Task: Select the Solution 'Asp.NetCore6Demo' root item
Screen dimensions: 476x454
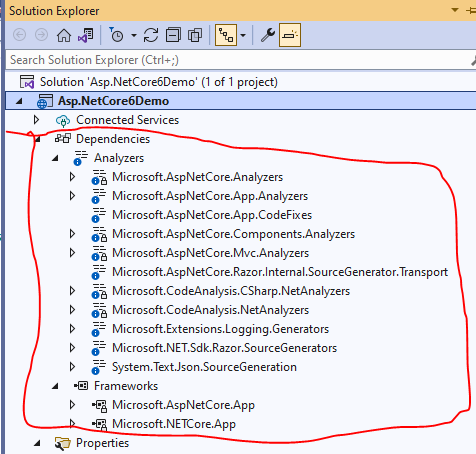Action: pyautogui.click(x=159, y=82)
